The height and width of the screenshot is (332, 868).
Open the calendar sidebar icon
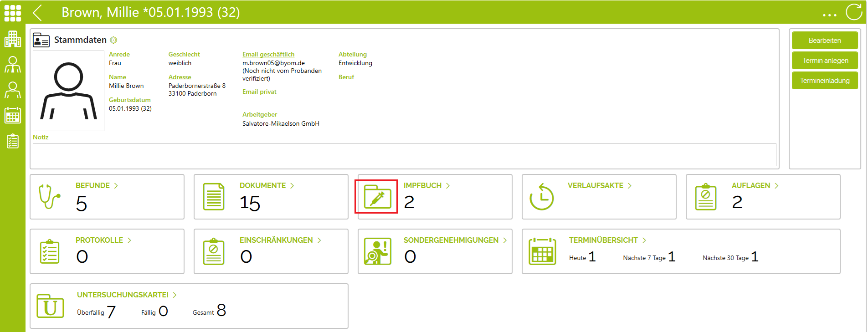(13, 116)
